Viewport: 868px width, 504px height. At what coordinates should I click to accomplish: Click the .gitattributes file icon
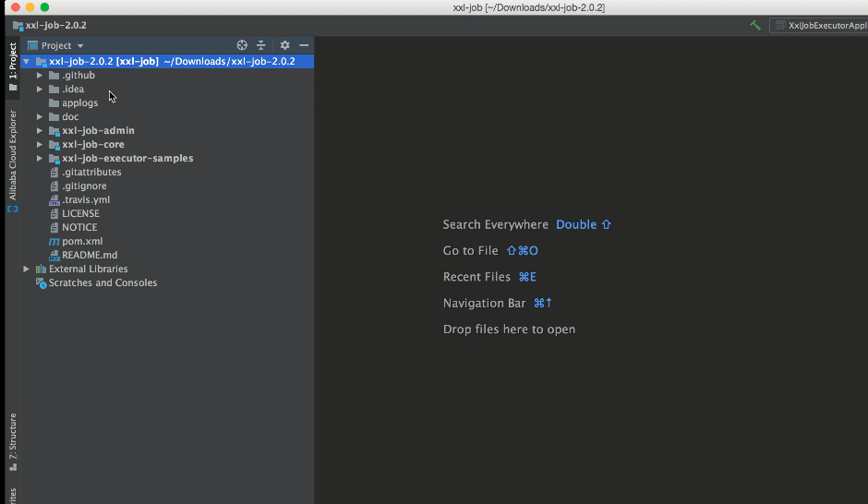[x=54, y=172]
